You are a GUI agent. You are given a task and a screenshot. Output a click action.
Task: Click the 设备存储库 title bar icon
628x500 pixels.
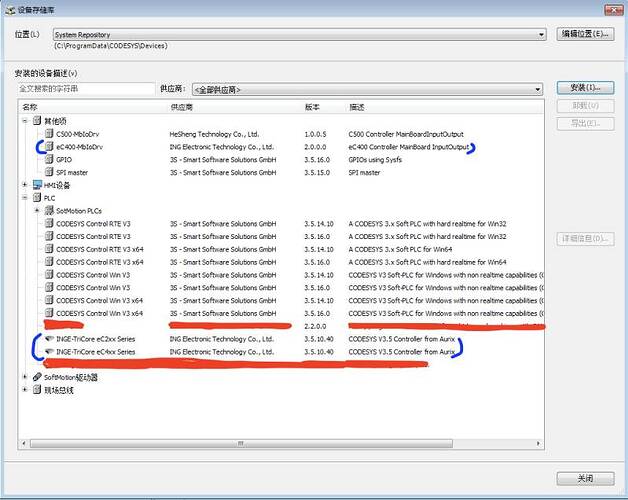[10, 10]
